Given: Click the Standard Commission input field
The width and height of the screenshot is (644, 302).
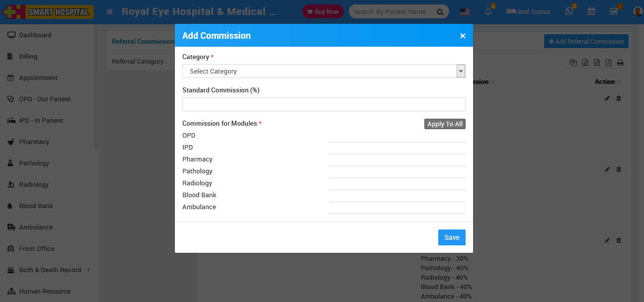Looking at the screenshot, I should pyautogui.click(x=323, y=104).
